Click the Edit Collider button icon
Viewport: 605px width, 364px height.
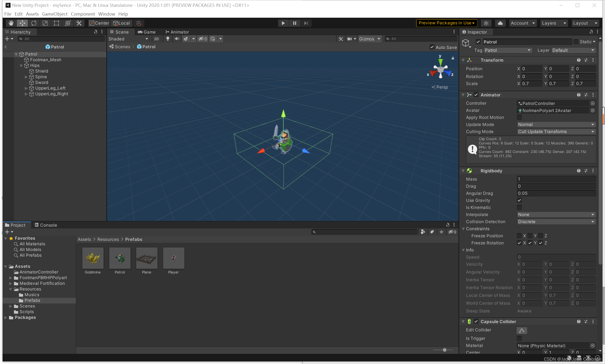(522, 330)
